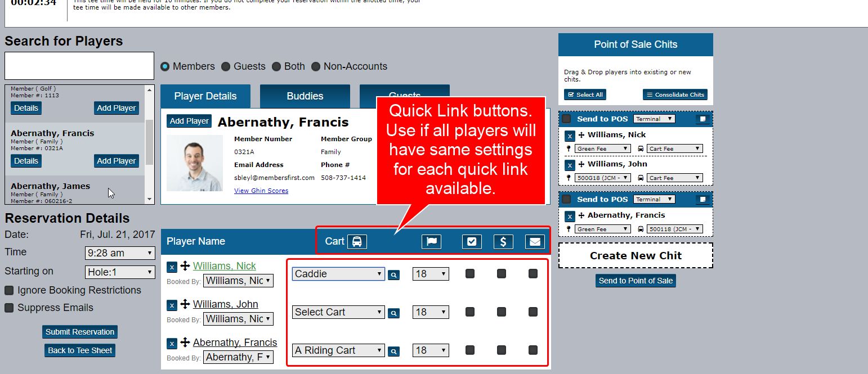Click the move handle for Abernathy, Francis in chit
The height and width of the screenshot is (374, 868).
(581, 215)
